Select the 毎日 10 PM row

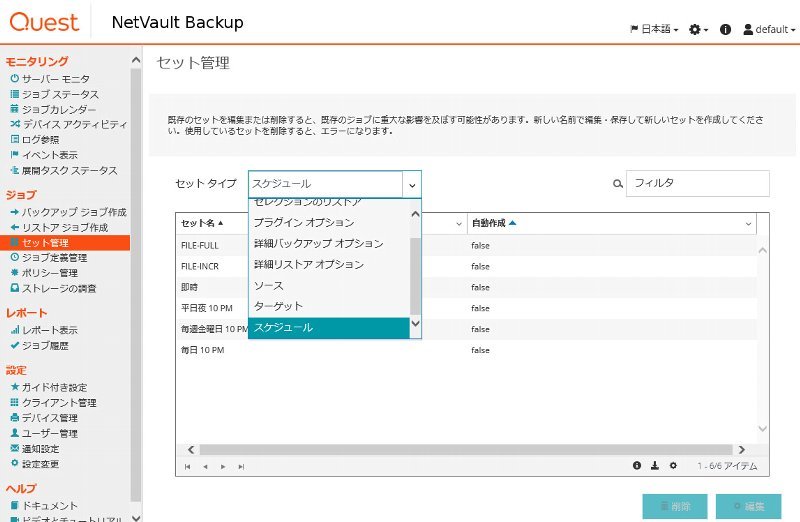pyautogui.click(x=466, y=350)
